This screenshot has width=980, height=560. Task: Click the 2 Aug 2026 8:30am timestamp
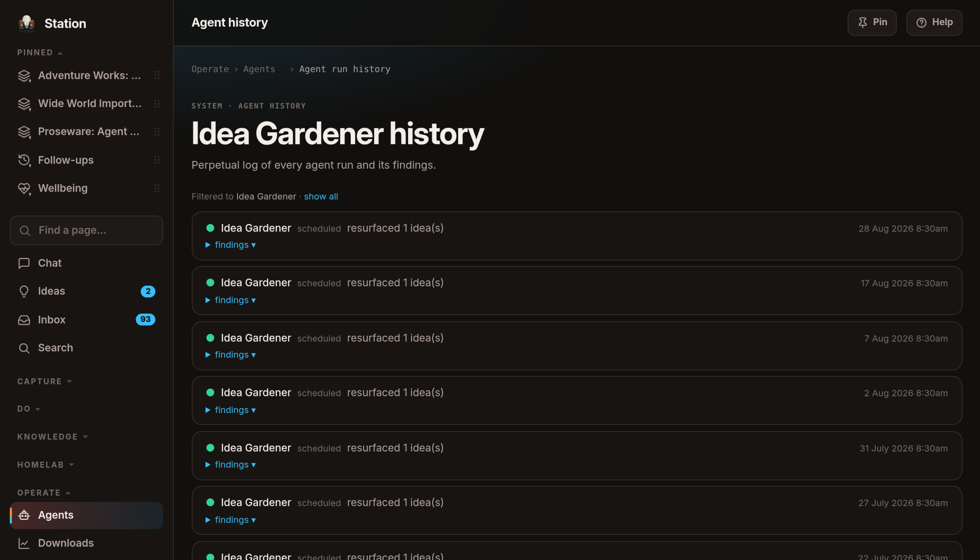pos(906,393)
